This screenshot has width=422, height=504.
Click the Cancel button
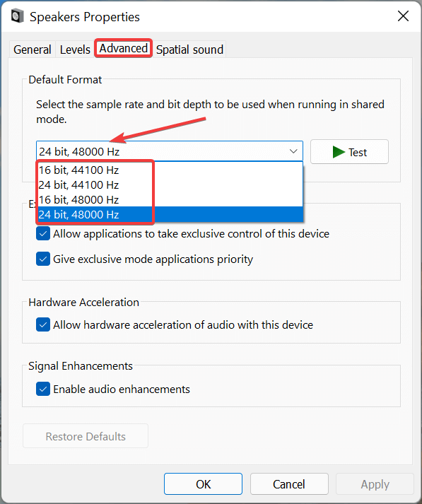(289, 484)
